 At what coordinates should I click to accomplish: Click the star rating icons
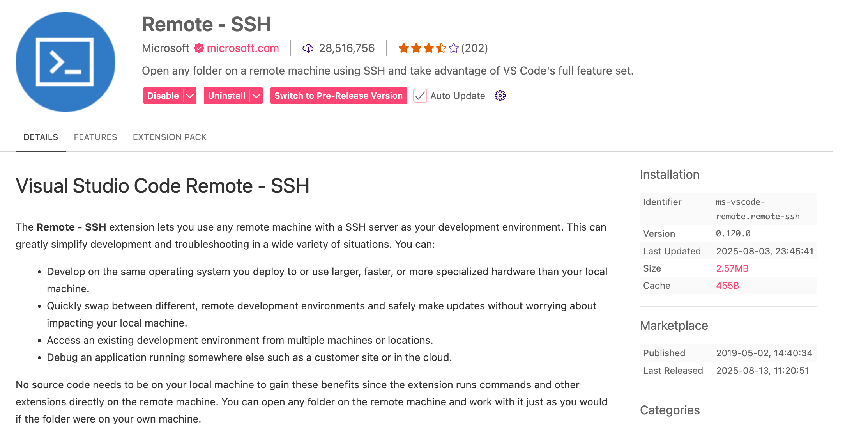[428, 48]
